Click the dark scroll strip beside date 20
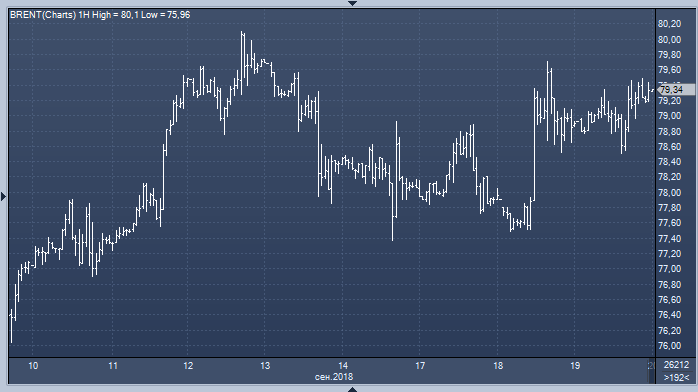The image size is (698, 392). (x=652, y=371)
